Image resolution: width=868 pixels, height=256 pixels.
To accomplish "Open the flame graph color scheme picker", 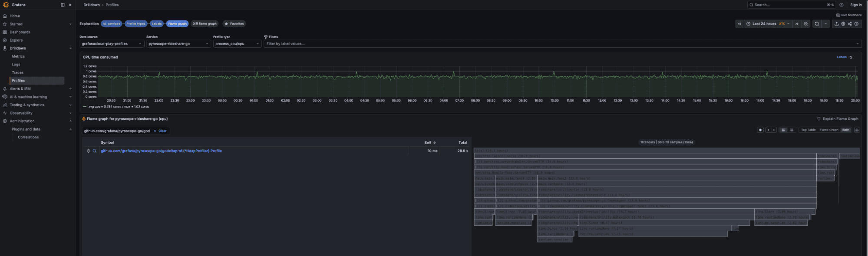I will pos(760,130).
